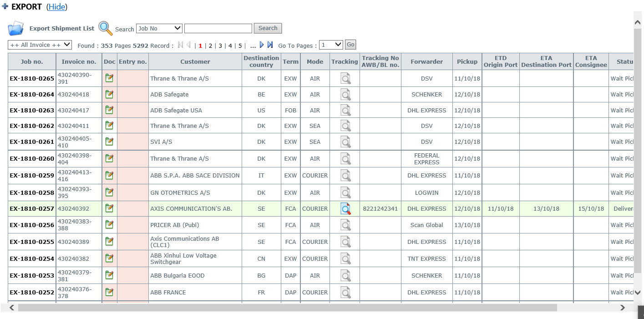Click forwarder FEDERAL EXPRESS cell
Screen dimensions: 644x319
tap(427, 159)
